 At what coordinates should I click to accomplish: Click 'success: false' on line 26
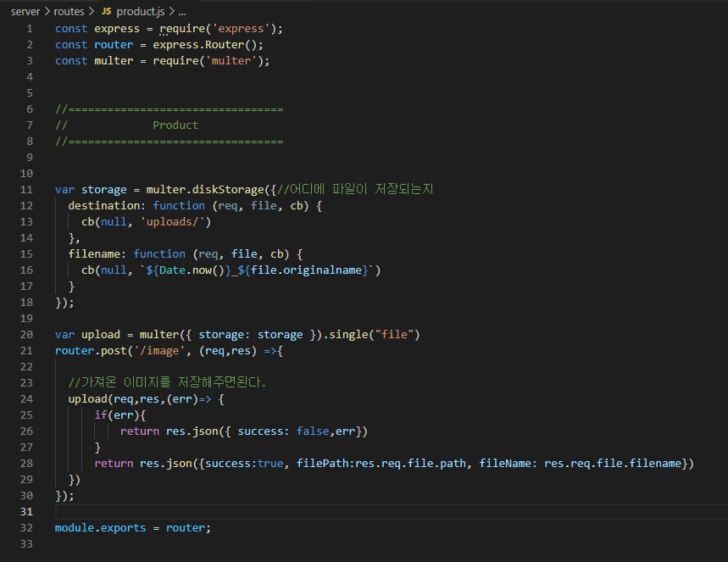pyautogui.click(x=283, y=431)
